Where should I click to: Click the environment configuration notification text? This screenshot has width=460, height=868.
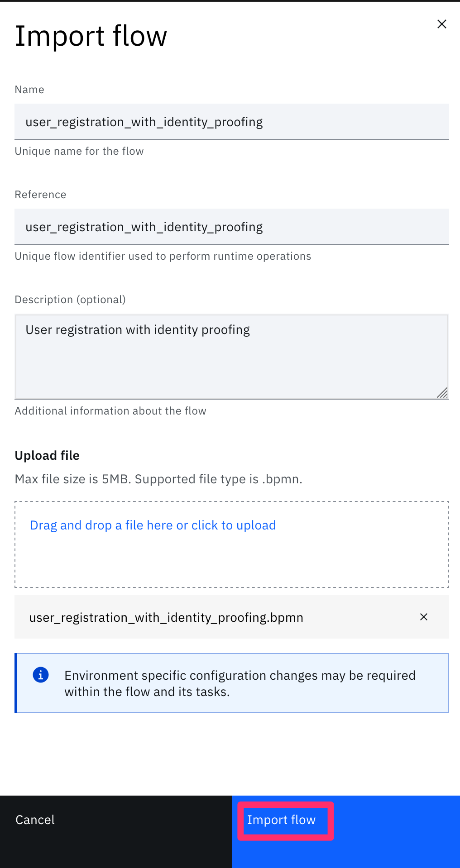click(240, 683)
